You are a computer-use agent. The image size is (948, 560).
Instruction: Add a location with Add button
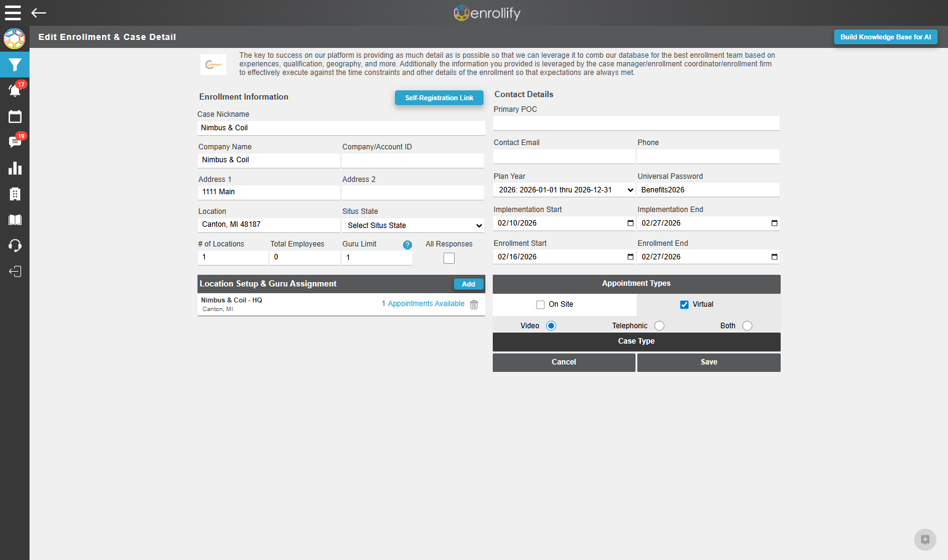pos(468,284)
